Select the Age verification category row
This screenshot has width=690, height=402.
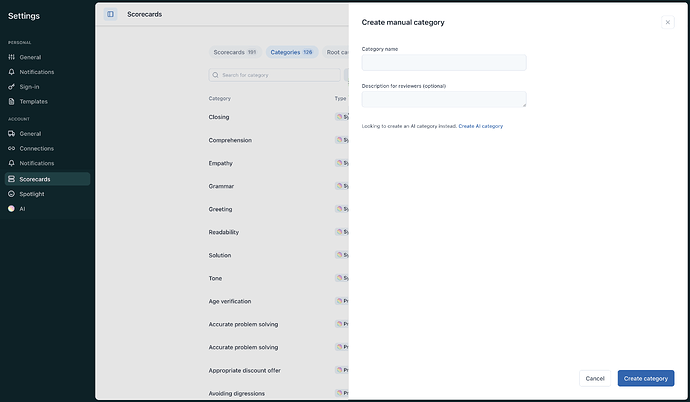click(x=230, y=301)
